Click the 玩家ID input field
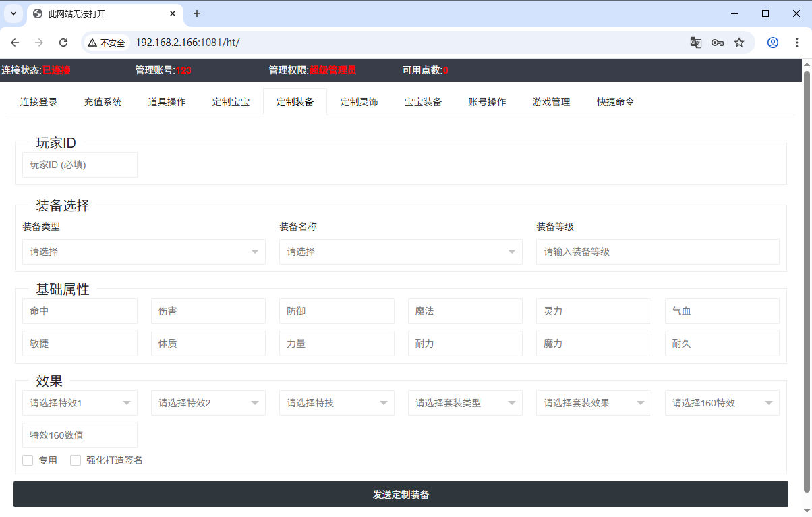 pyautogui.click(x=80, y=165)
